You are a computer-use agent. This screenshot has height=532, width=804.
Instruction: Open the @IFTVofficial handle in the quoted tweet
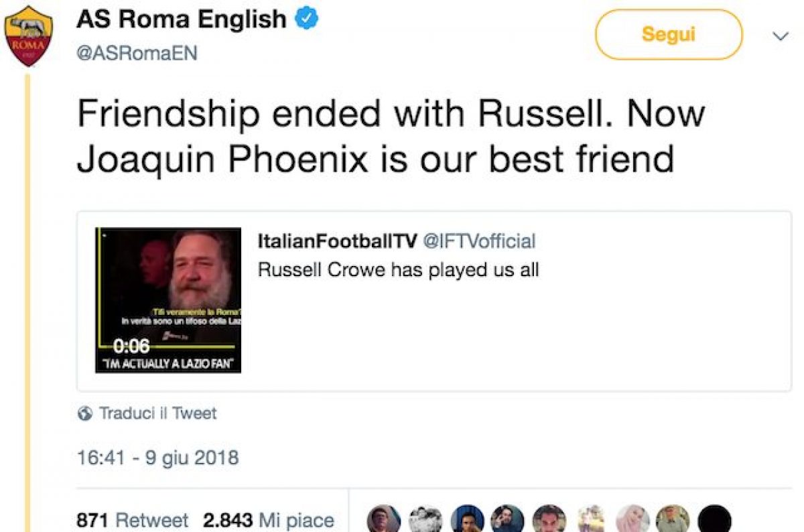point(478,241)
